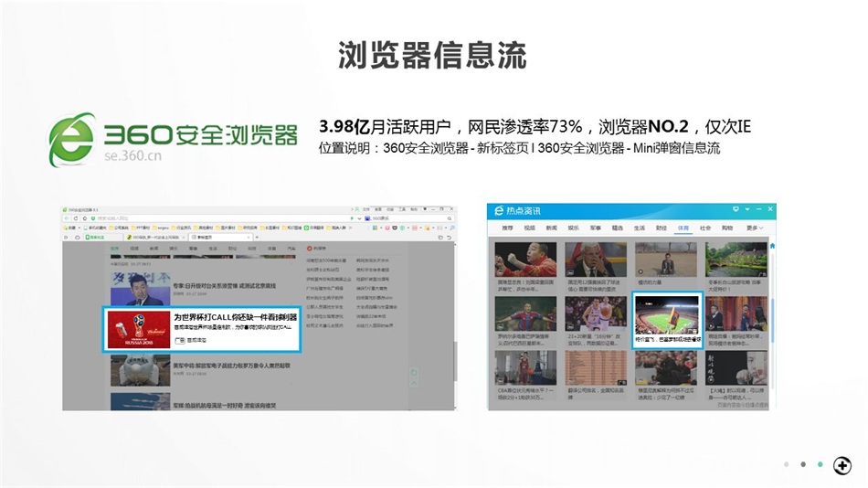Select the first slide indicator dot
The width and height of the screenshot is (868, 488).
[x=786, y=465]
